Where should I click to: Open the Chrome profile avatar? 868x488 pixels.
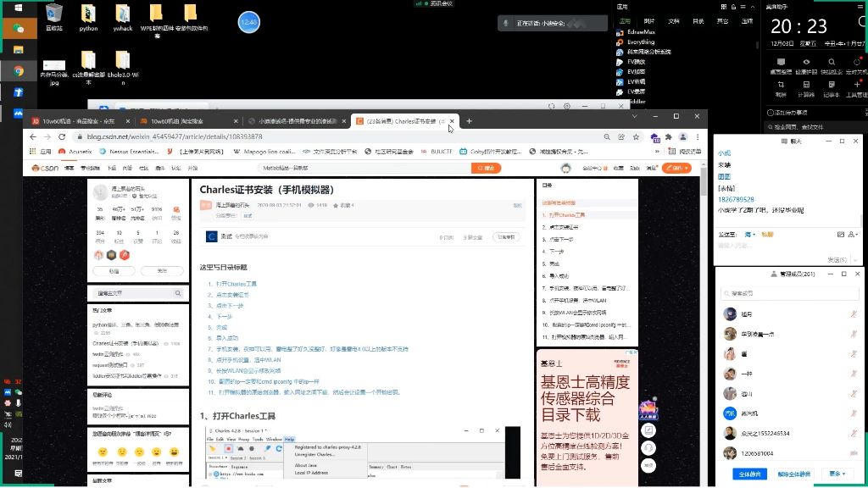point(683,136)
